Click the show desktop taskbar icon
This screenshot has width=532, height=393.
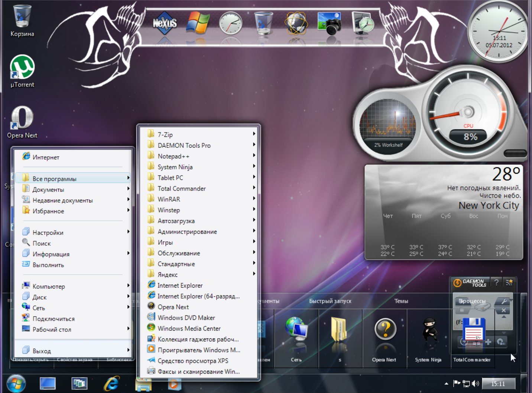click(x=48, y=383)
